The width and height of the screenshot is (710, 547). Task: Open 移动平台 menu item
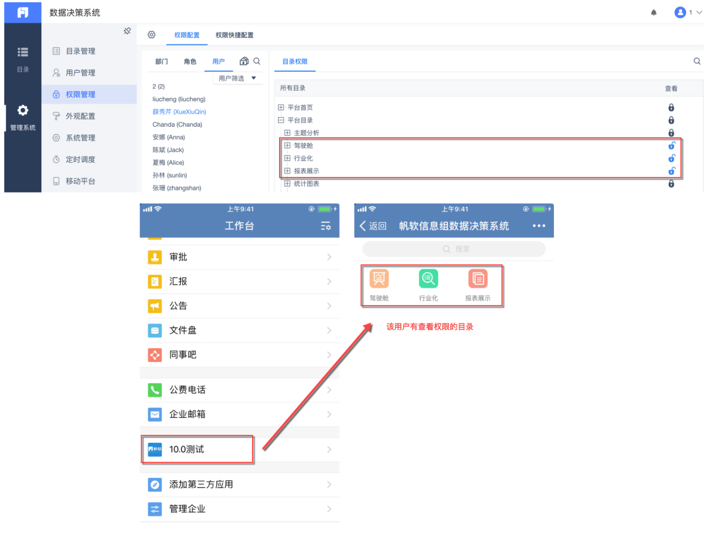click(89, 181)
